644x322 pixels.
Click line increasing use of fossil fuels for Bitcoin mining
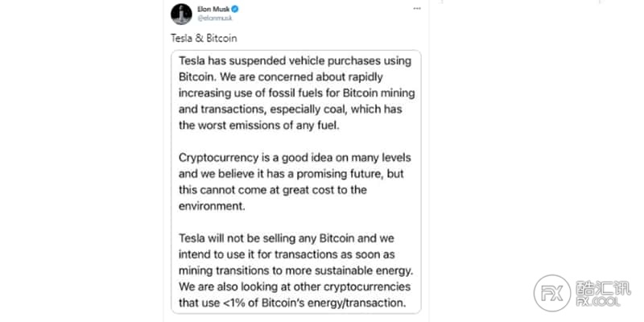point(296,93)
